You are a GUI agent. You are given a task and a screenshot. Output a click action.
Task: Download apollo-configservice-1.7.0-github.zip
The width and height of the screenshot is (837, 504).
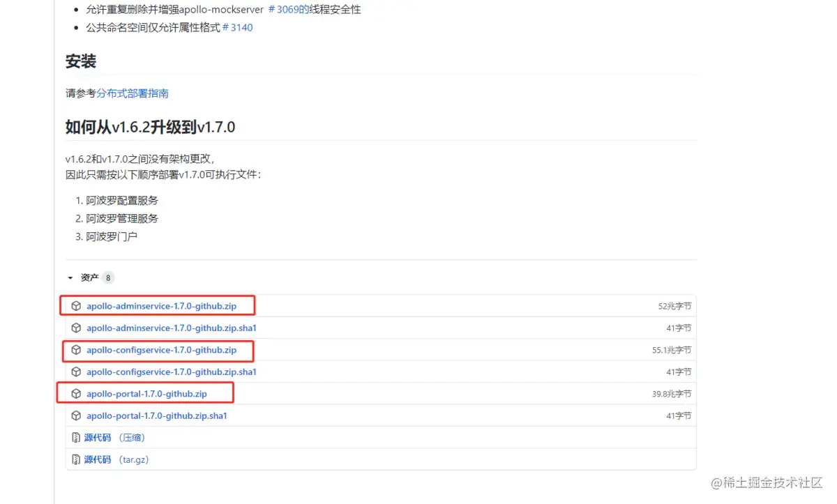click(161, 350)
